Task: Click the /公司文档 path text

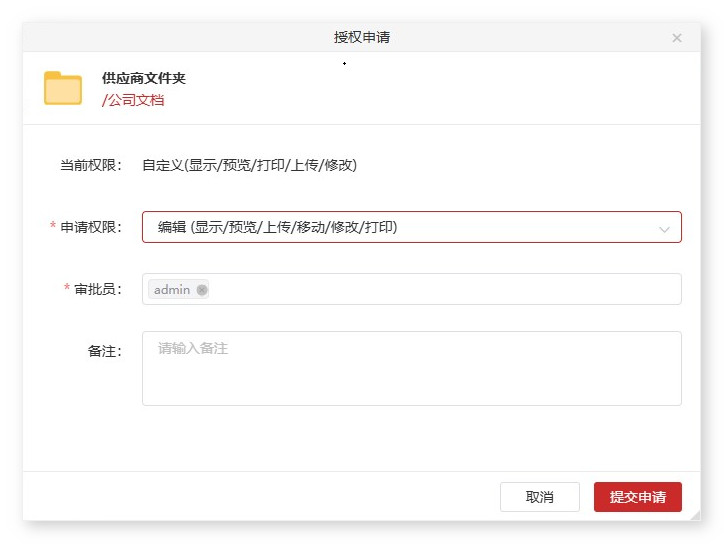Action: (133, 100)
